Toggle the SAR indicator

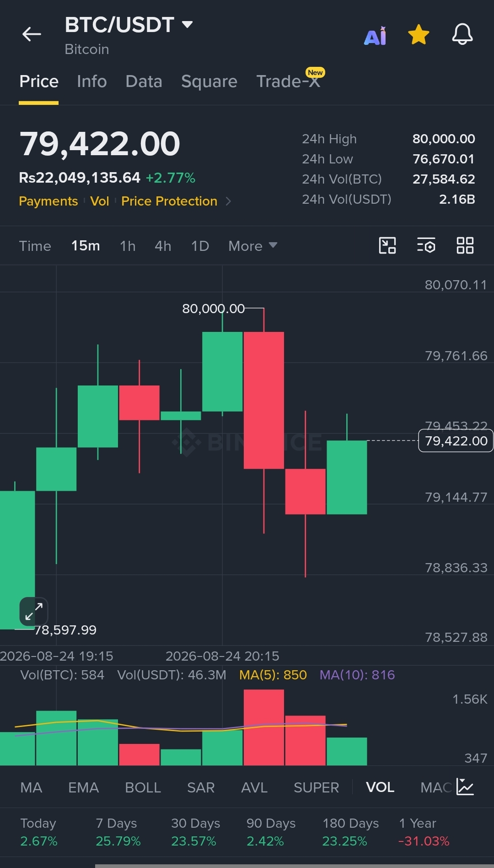(x=201, y=787)
